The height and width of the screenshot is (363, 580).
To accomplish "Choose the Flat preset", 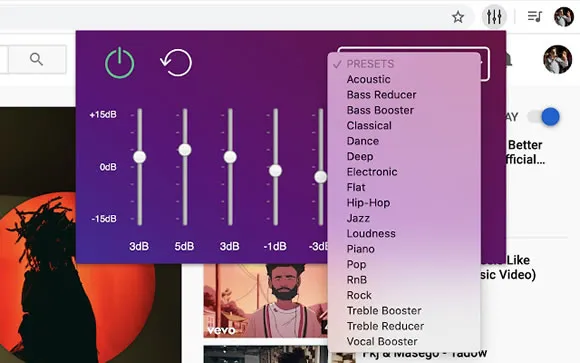I will point(356,187).
